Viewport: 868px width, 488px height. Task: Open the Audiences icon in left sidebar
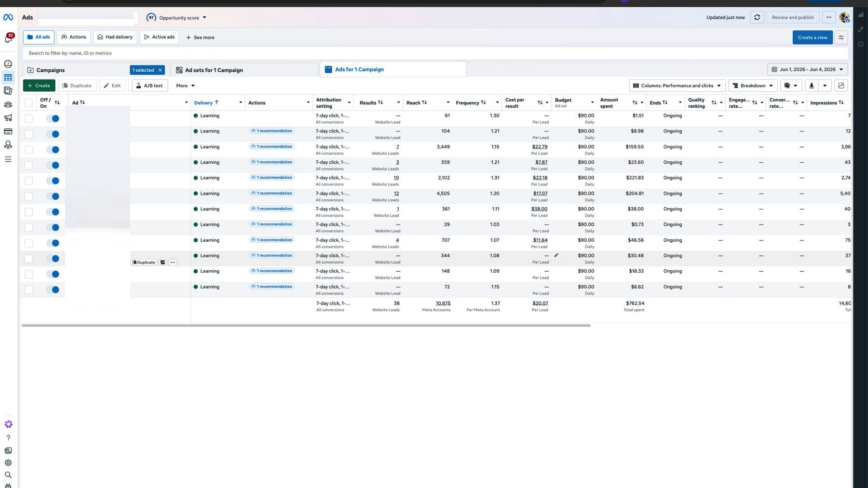pos(8,104)
